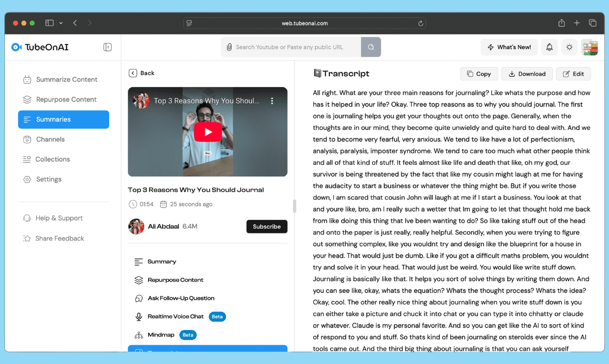Click the Share Feedback star icon
This screenshot has height=364, width=609.
(x=27, y=238)
